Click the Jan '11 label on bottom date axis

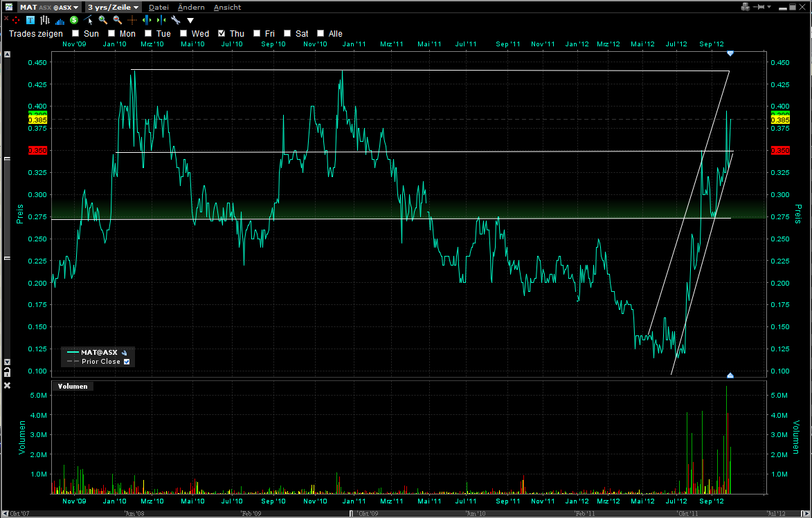tap(354, 501)
